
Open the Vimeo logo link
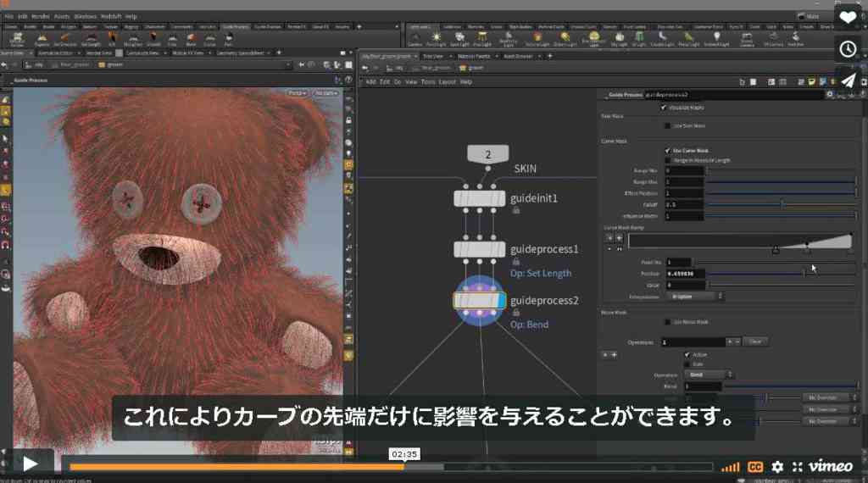pyautogui.click(x=831, y=466)
